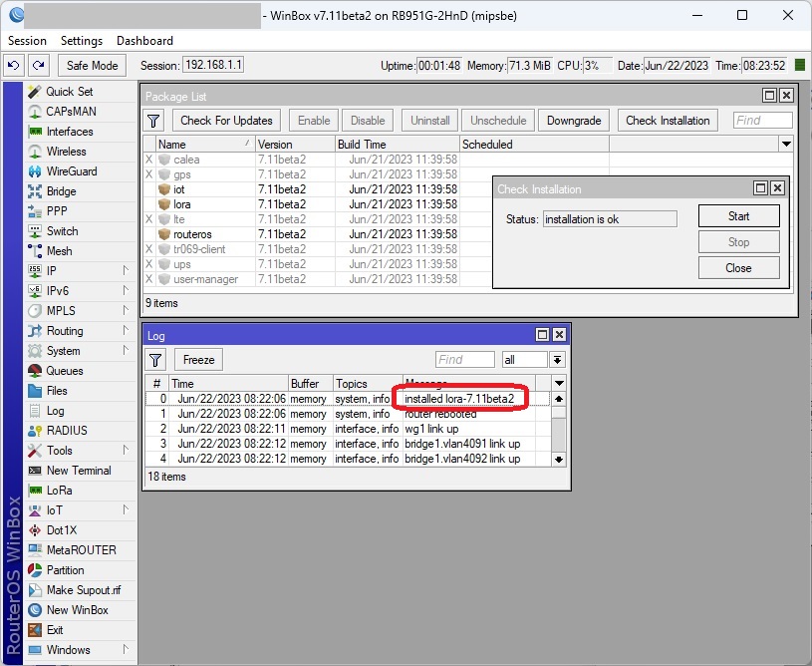Launch New Terminal

coord(79,471)
